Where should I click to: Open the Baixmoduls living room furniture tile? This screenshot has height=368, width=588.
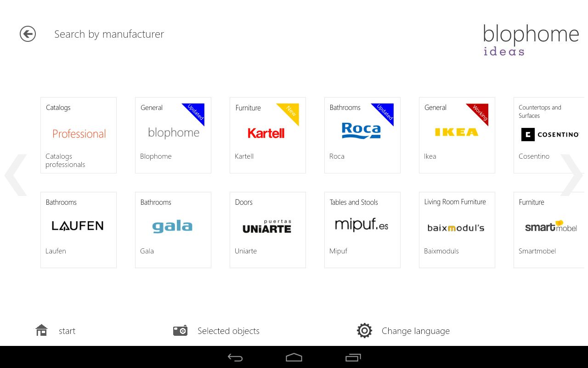457,230
